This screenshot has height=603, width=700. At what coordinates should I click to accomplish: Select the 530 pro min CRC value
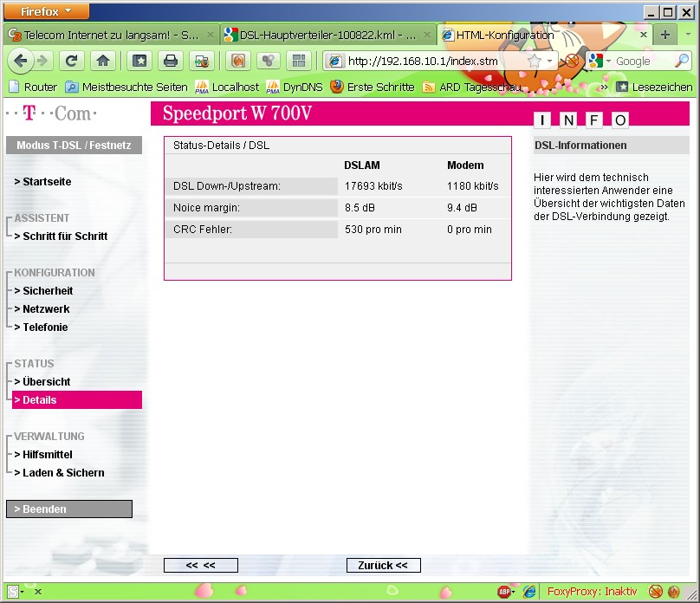click(373, 230)
